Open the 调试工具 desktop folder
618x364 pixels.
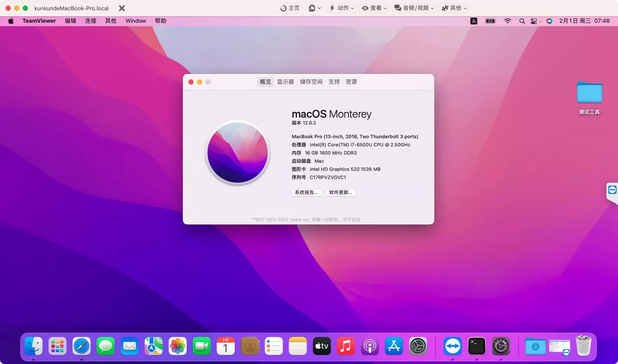(x=589, y=94)
